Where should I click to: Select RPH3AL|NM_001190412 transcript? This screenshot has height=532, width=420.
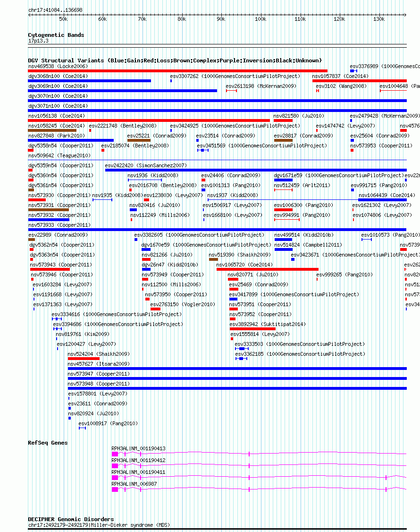tap(259, 465)
